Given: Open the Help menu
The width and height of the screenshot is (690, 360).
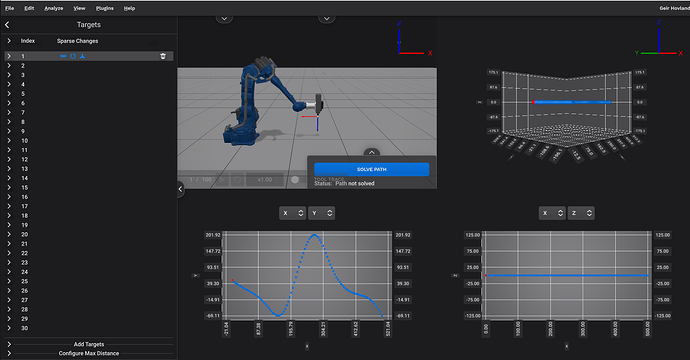Looking at the screenshot, I should pyautogui.click(x=129, y=8).
